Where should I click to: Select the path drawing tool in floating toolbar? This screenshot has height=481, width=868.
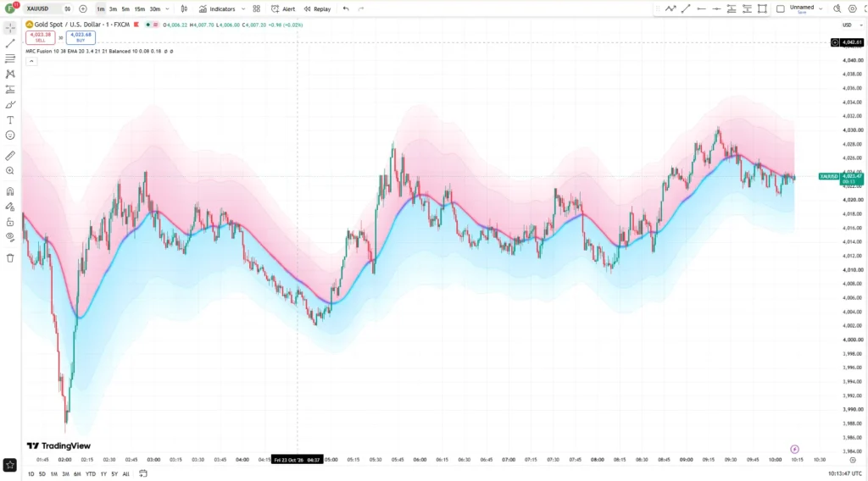coord(670,8)
